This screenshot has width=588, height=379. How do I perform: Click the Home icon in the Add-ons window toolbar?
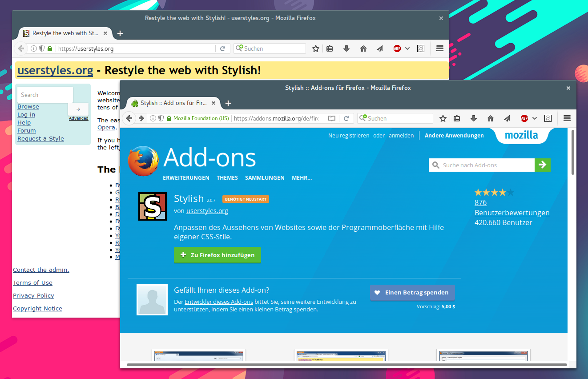[x=491, y=118]
